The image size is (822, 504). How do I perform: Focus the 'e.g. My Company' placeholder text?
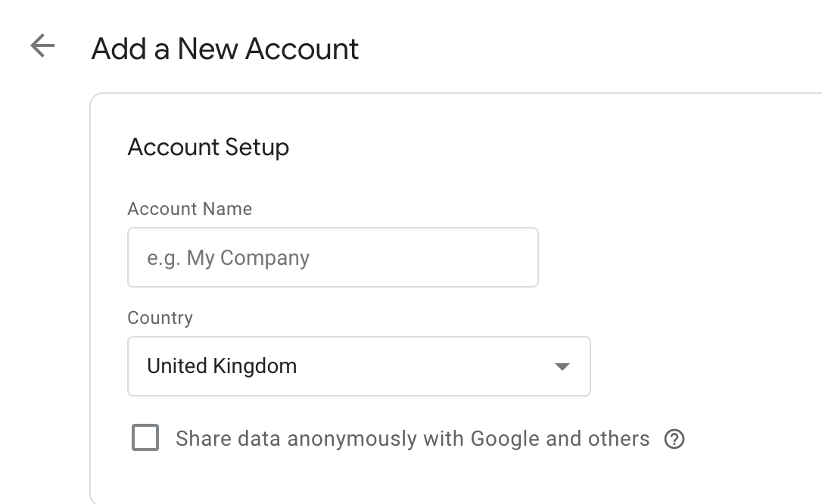point(228,258)
